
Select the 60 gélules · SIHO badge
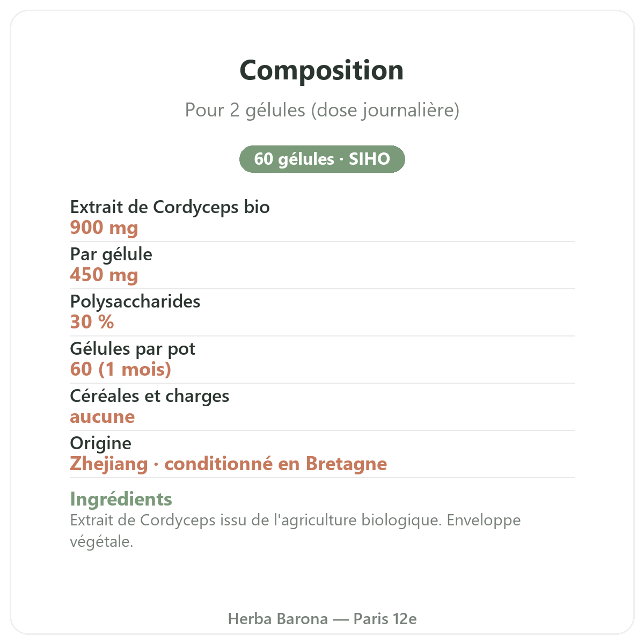pyautogui.click(x=322, y=159)
